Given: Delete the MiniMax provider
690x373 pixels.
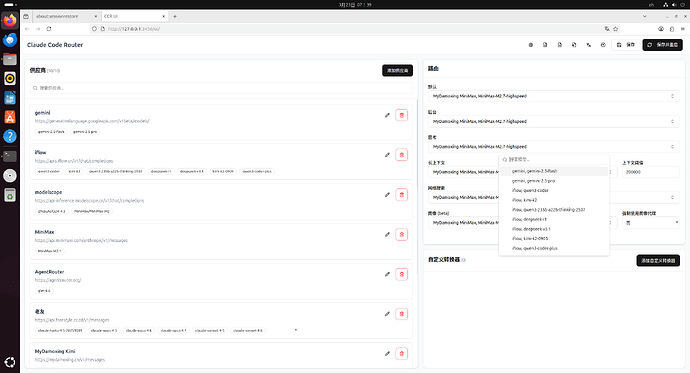Looking at the screenshot, I should [401, 234].
